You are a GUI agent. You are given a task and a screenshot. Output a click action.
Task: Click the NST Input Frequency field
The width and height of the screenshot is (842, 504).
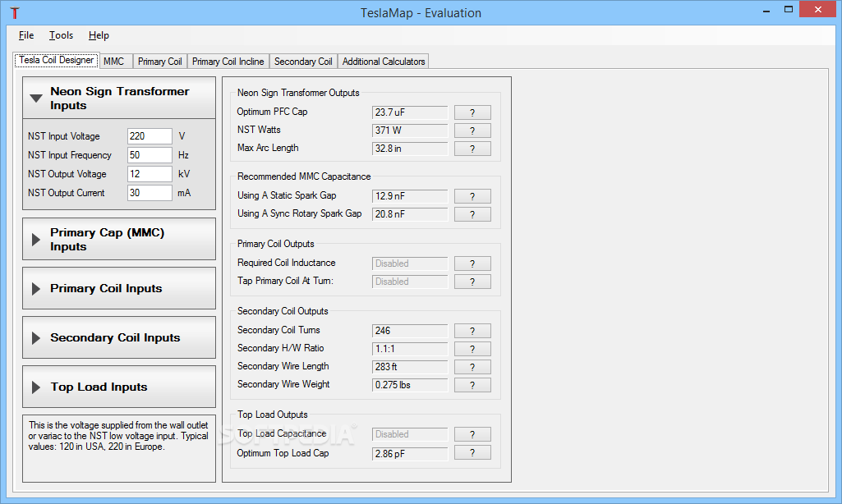pos(150,155)
